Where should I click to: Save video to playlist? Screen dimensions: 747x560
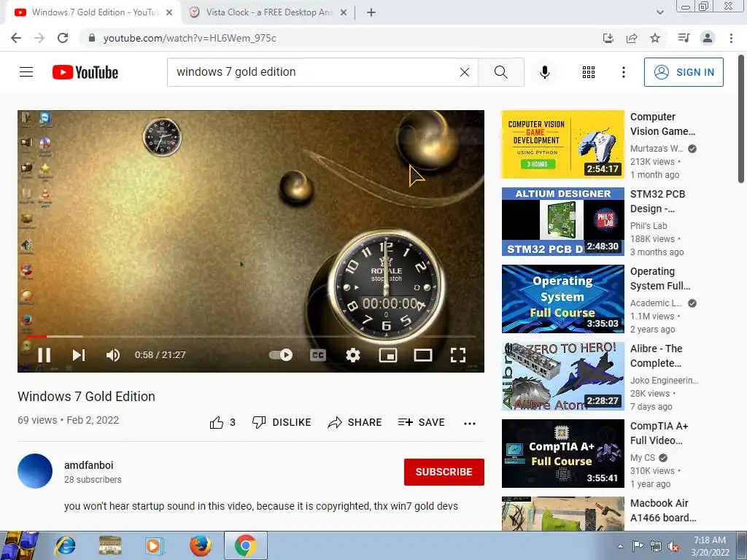click(421, 422)
